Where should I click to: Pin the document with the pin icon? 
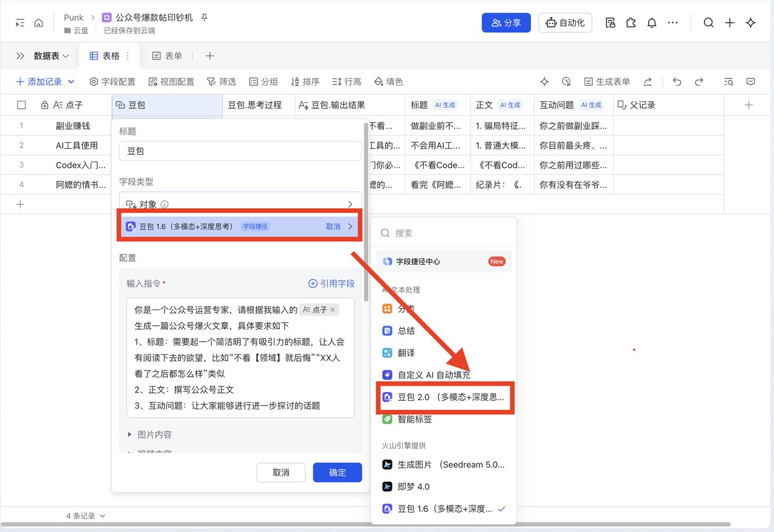(204, 18)
